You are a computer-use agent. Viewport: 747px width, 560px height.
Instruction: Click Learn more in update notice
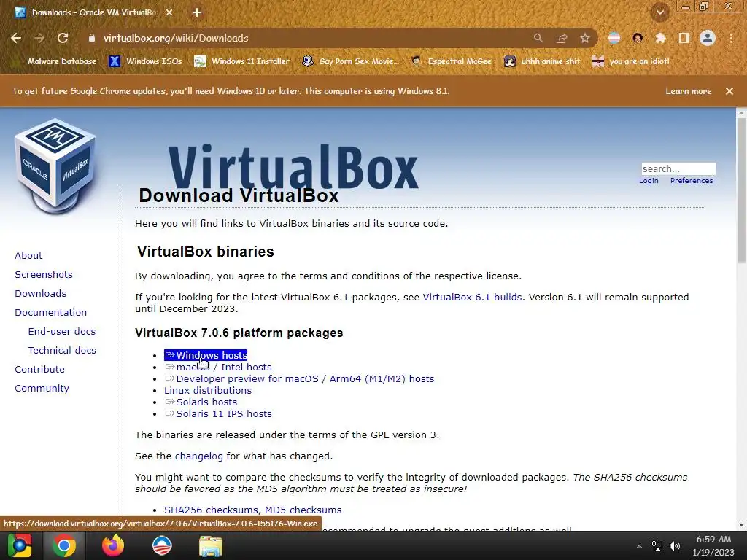pos(689,91)
